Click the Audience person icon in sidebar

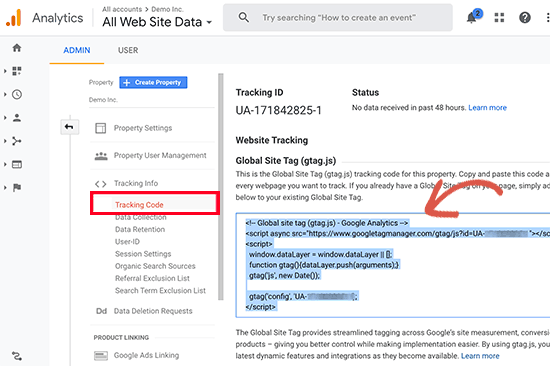click(17, 118)
